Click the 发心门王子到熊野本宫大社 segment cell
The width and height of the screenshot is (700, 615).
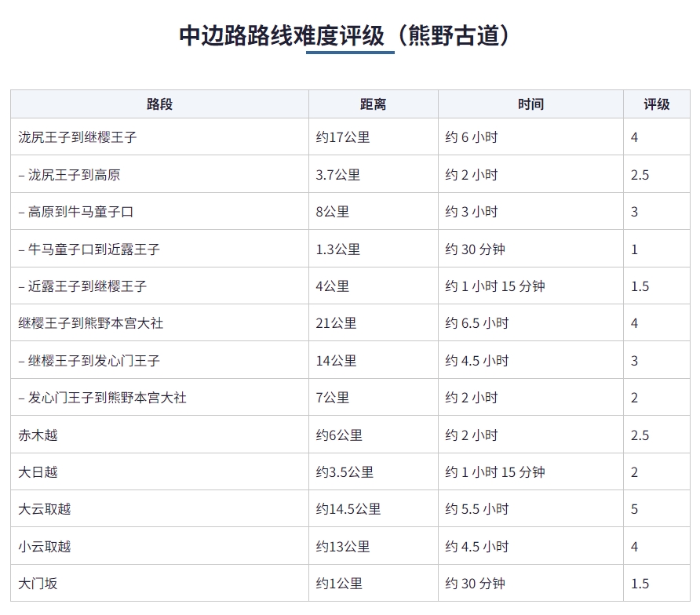[x=159, y=398]
